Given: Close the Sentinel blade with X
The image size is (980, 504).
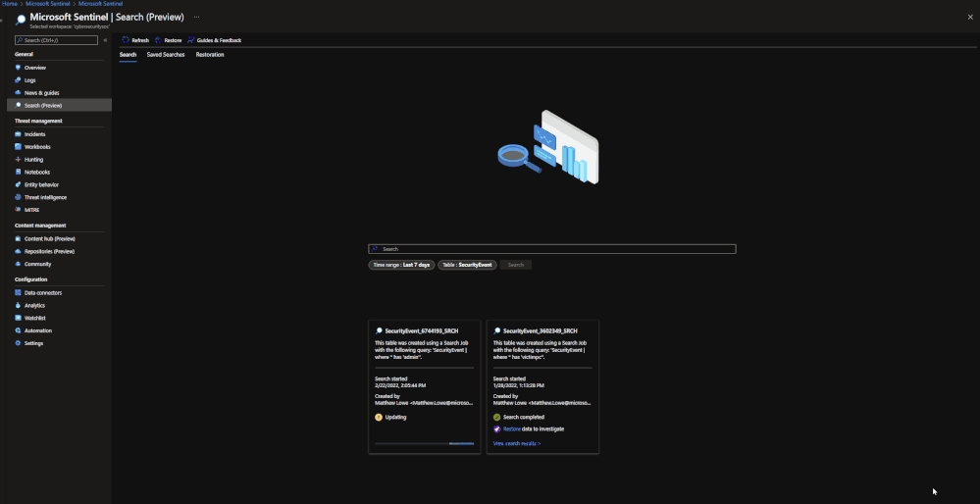Looking at the screenshot, I should [970, 17].
